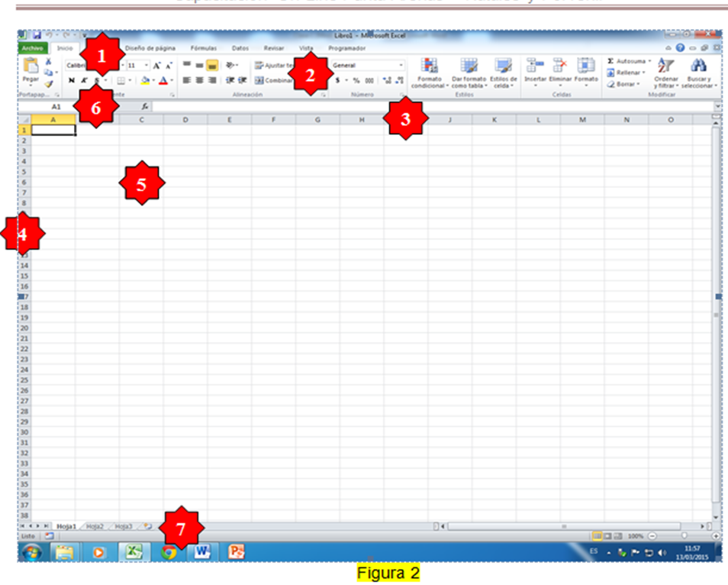Select the Format Painter brush icon
The height and width of the screenshot is (585, 728).
point(49,84)
